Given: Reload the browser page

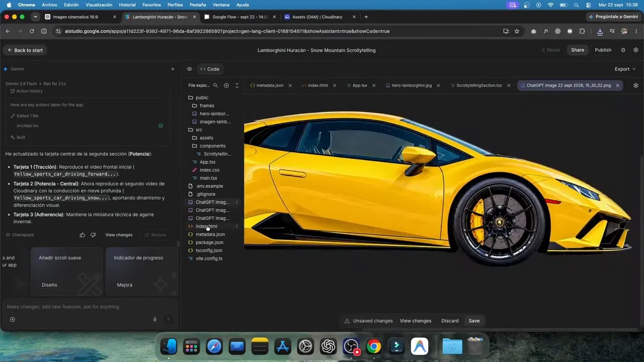Looking at the screenshot, I should 32,31.
